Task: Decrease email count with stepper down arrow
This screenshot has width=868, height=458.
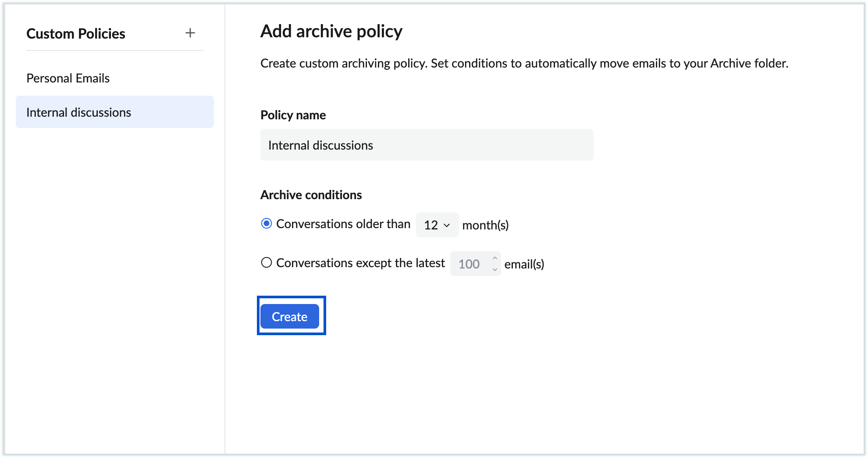Action: point(494,269)
